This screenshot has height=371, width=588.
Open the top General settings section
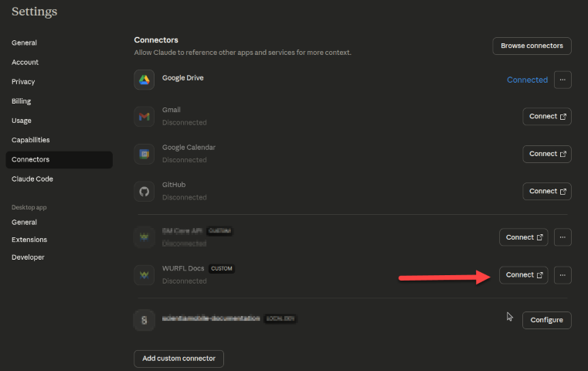[x=25, y=43]
